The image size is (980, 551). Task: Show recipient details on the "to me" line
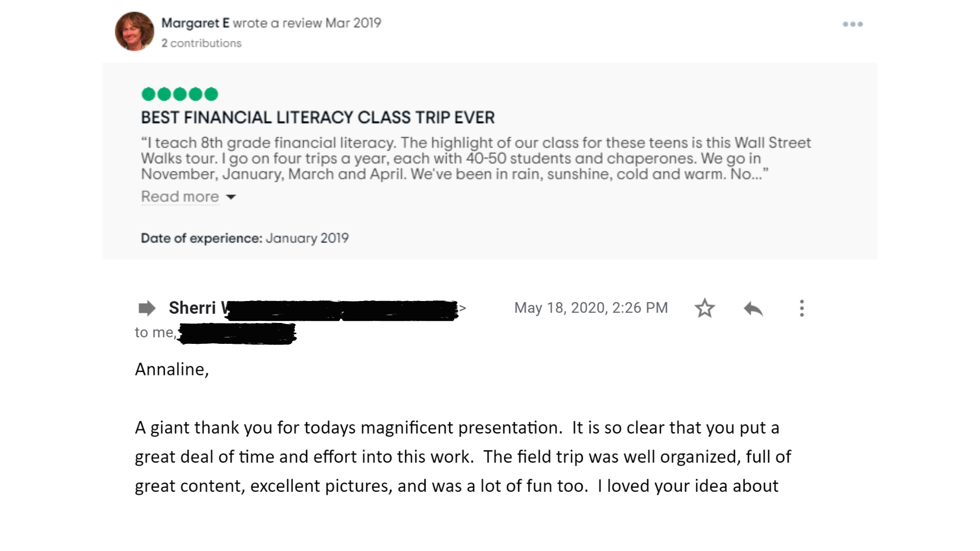(155, 333)
